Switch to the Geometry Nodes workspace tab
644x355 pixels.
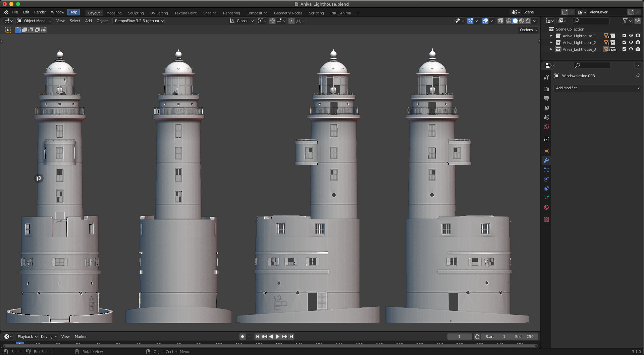288,13
